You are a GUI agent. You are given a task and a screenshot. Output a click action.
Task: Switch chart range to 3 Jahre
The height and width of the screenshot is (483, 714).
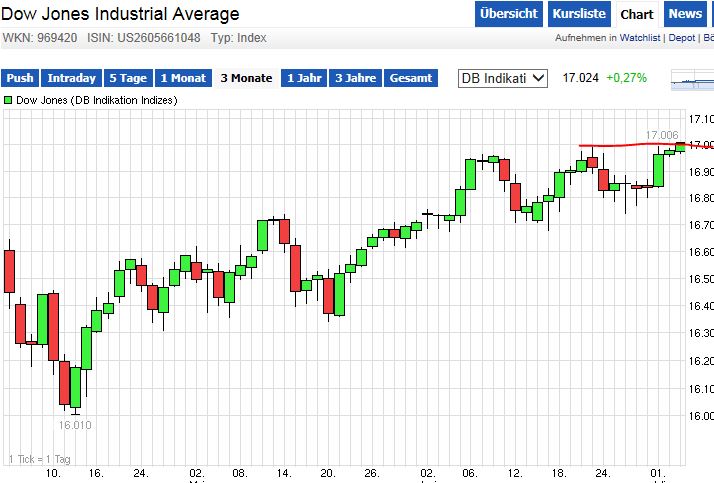pyautogui.click(x=356, y=78)
